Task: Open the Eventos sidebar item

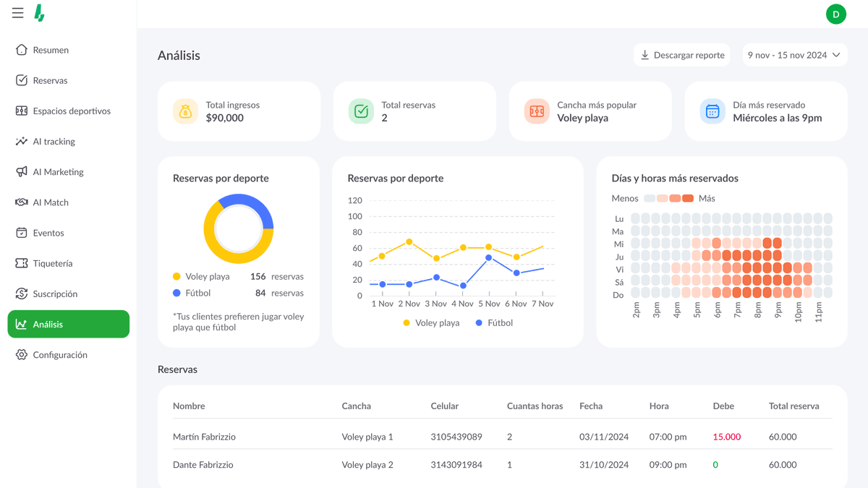Action: point(48,233)
